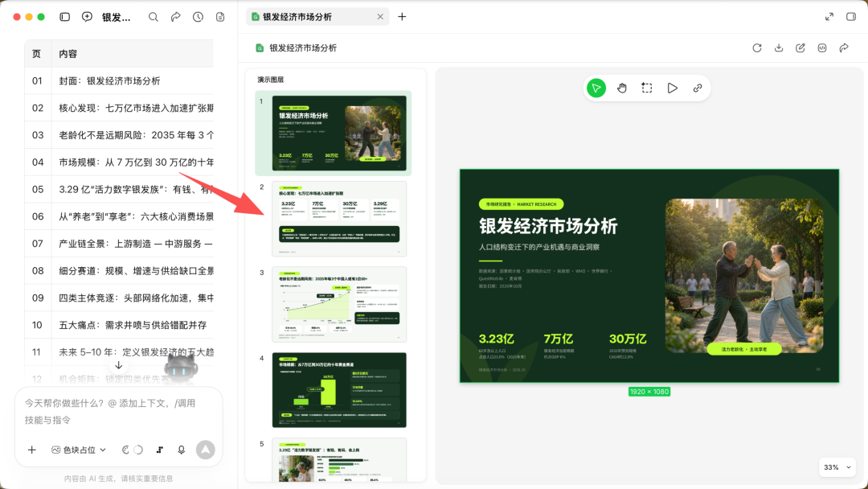Close the 银发经济市场分析 tab
The height and width of the screenshot is (489, 868).
tap(380, 17)
